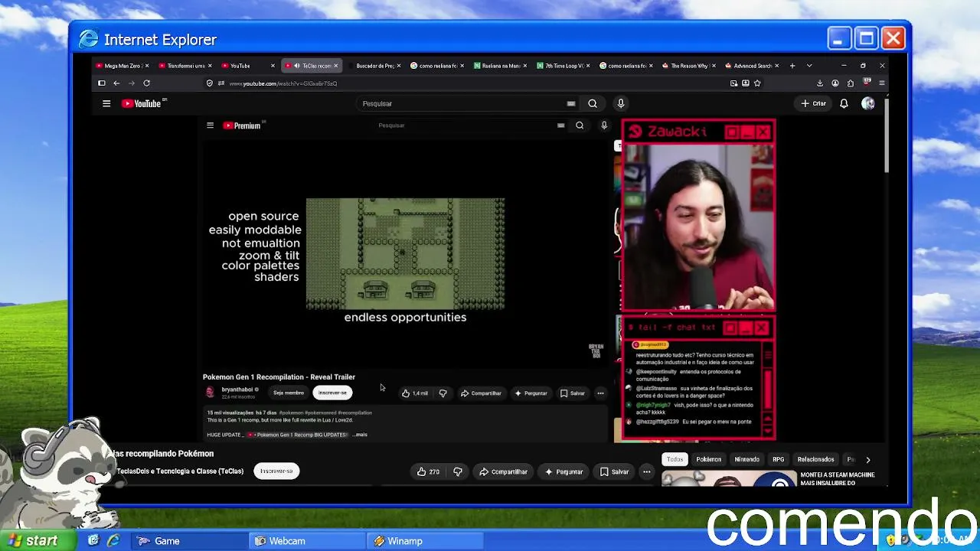
Task: Open the YouTube guide hamburger menu
Action: pyautogui.click(x=106, y=103)
